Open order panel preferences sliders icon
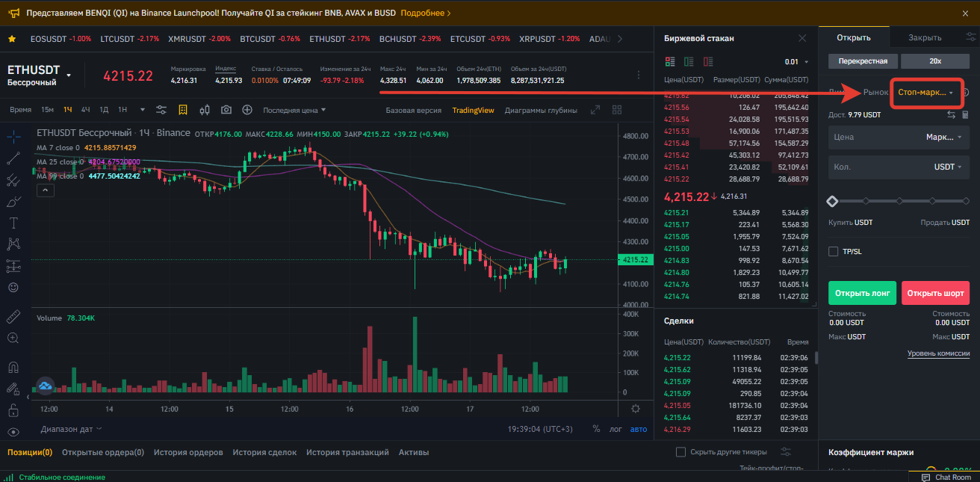This screenshot has height=482, width=980. 970,37
